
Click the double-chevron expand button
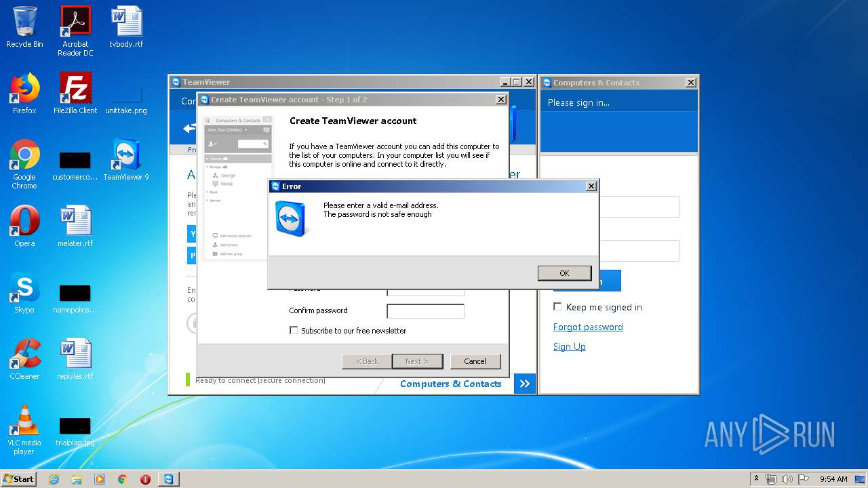[525, 384]
